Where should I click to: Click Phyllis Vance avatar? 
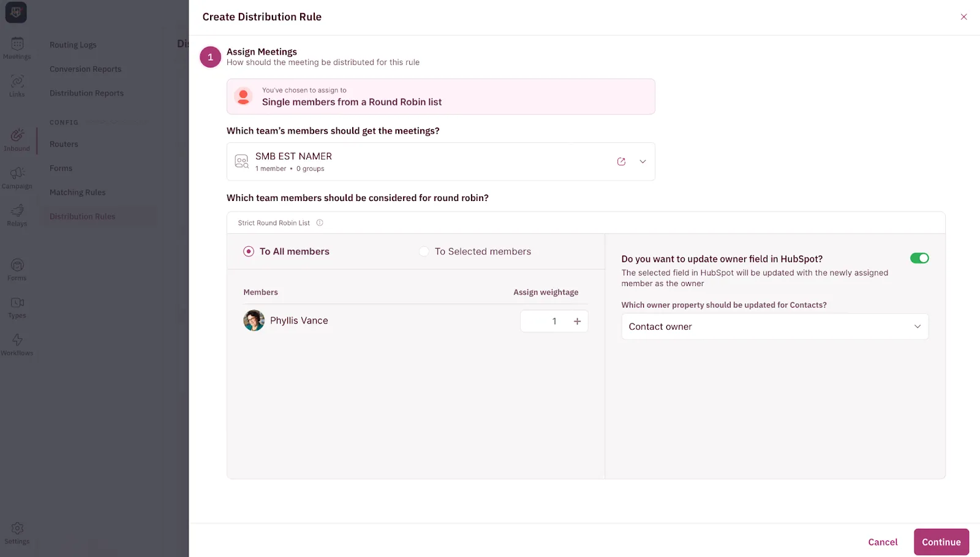[x=254, y=320]
